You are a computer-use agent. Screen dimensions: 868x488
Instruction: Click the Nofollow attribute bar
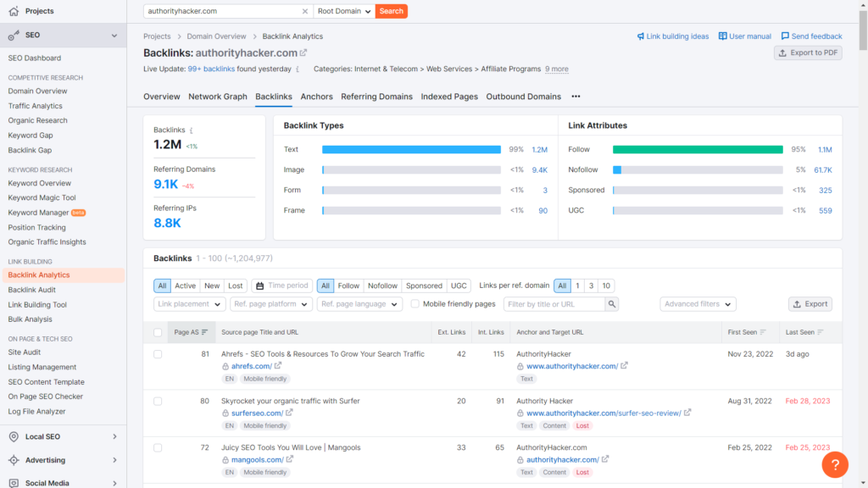pyautogui.click(x=698, y=169)
